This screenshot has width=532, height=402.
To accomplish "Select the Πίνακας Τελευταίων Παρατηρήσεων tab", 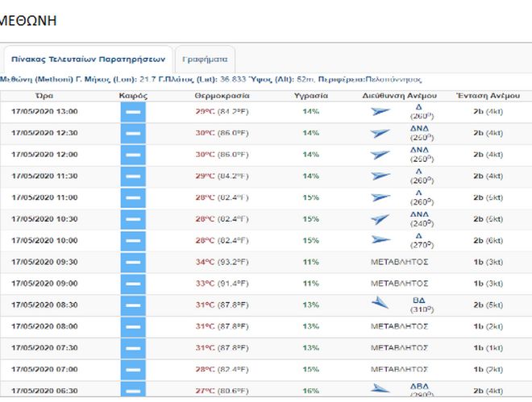I will [x=87, y=59].
